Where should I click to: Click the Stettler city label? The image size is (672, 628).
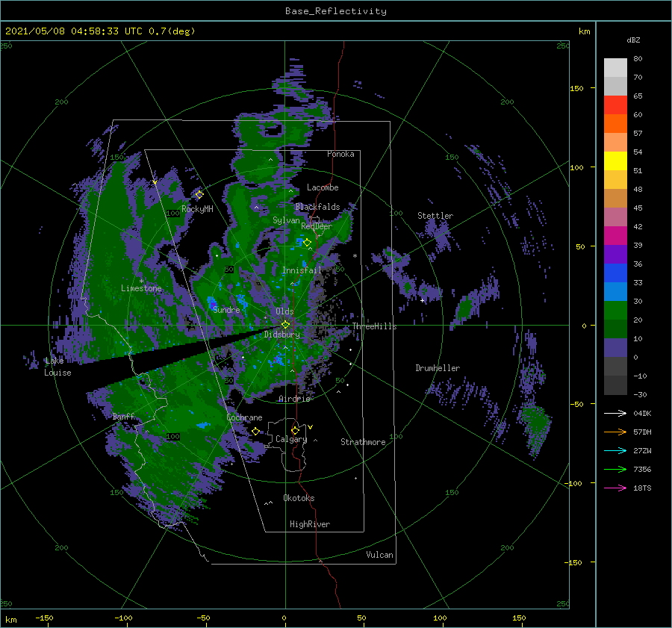(435, 216)
